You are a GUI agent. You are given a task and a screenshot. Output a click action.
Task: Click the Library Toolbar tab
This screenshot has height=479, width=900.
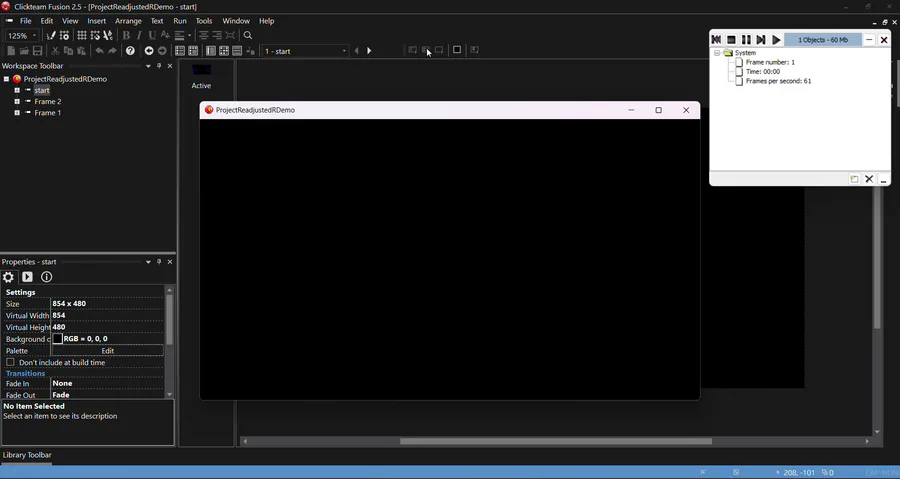(x=27, y=455)
